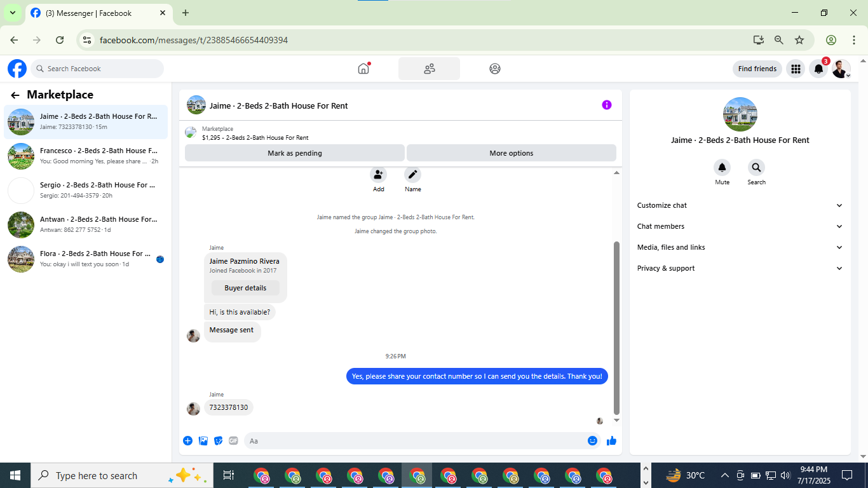This screenshot has width=868, height=488.
Task: Open the taskbar clock and date
Action: [813, 475]
